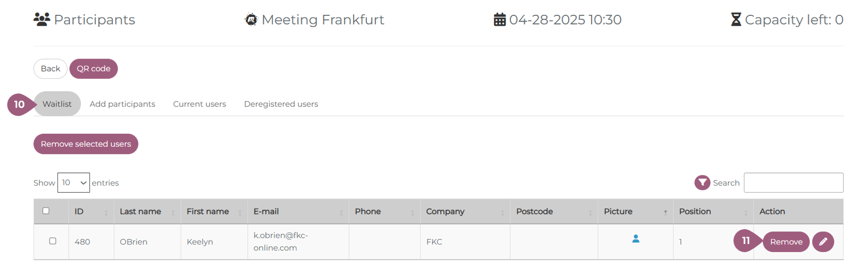Screen dimensions: 868x267
Task: Click the hourglass Capacity left icon
Action: click(x=735, y=20)
